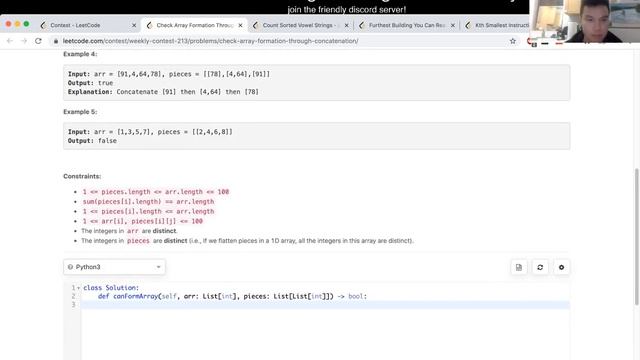Click the green macOS fullscreen button
Image resolution: width=640 pixels, height=360 pixels.
[26, 24]
